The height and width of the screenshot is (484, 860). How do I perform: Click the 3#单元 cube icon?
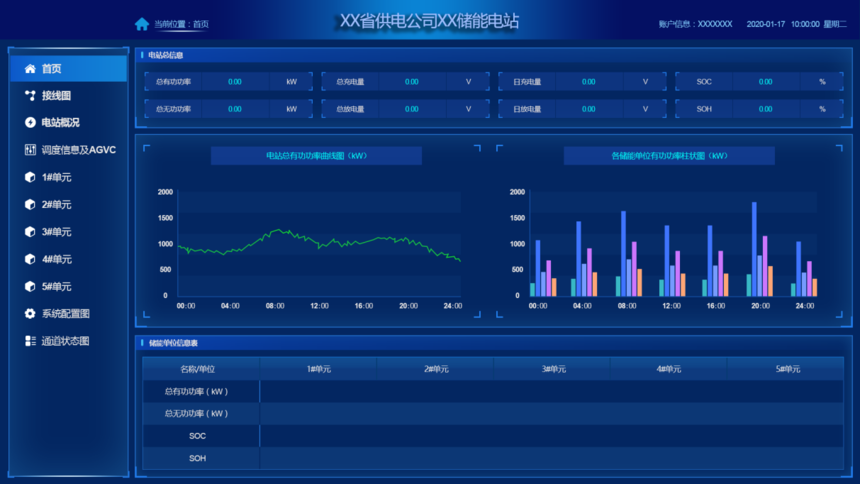coord(30,232)
